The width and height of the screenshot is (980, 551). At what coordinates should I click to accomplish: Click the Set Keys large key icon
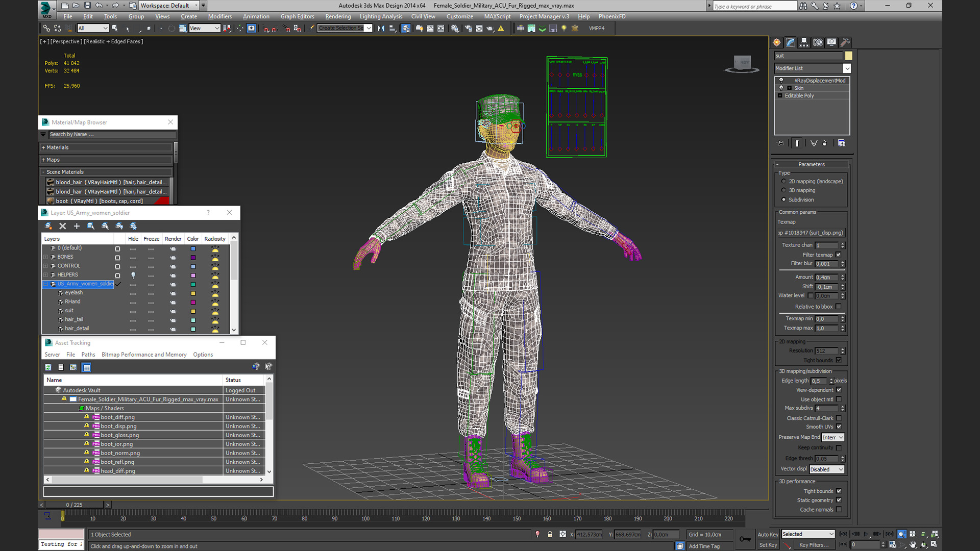pos(745,539)
